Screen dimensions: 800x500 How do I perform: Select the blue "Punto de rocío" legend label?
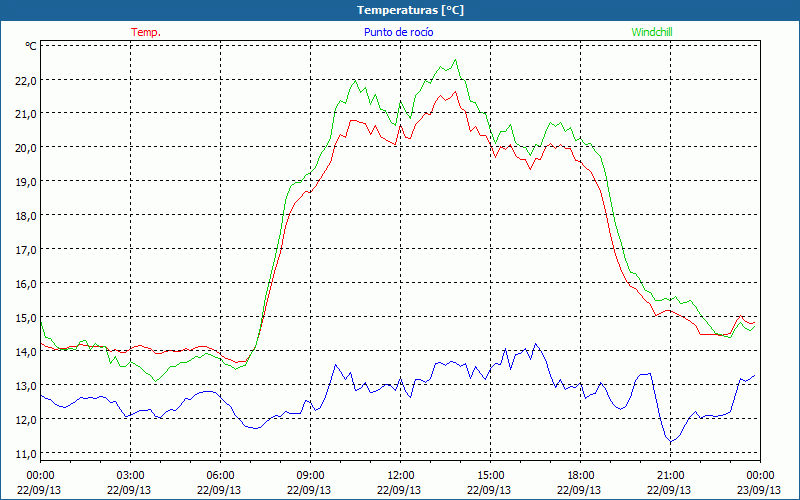point(398,32)
